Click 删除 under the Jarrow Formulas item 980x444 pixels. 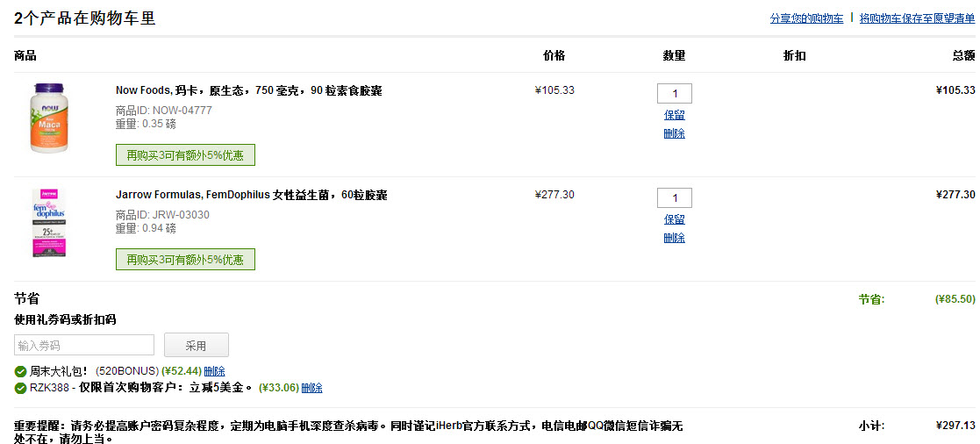[x=675, y=238]
